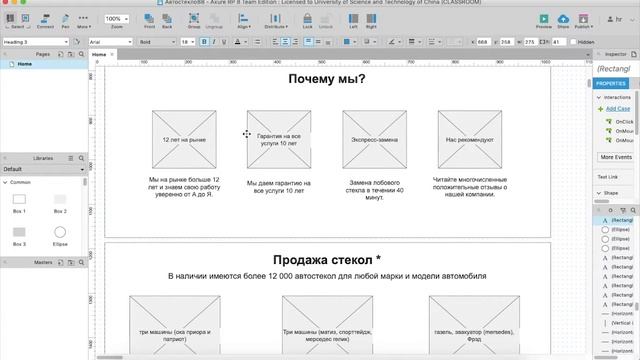The height and width of the screenshot is (360, 640).
Task: Open the font size 18 dropdown
Action: point(188,42)
